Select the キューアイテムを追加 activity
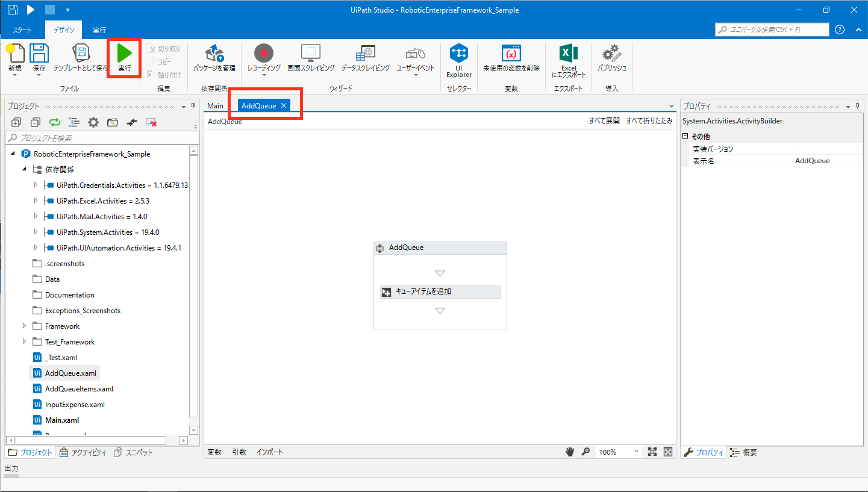868x492 pixels. [x=440, y=292]
